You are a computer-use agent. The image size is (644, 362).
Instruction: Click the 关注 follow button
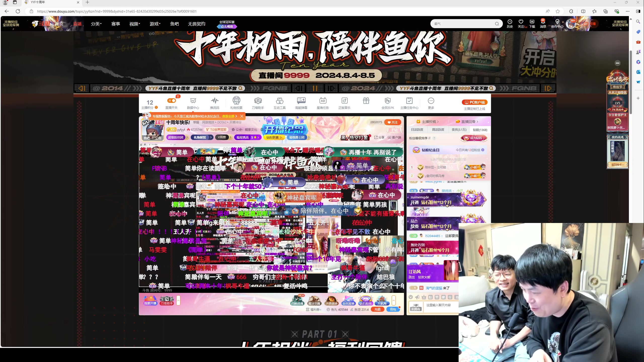tap(393, 122)
